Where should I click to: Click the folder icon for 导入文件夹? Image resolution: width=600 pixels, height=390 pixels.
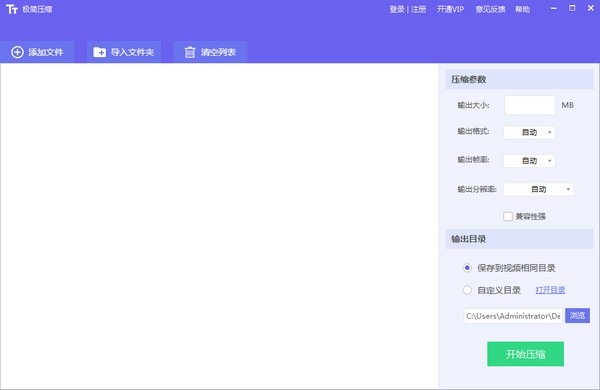pyautogui.click(x=99, y=52)
